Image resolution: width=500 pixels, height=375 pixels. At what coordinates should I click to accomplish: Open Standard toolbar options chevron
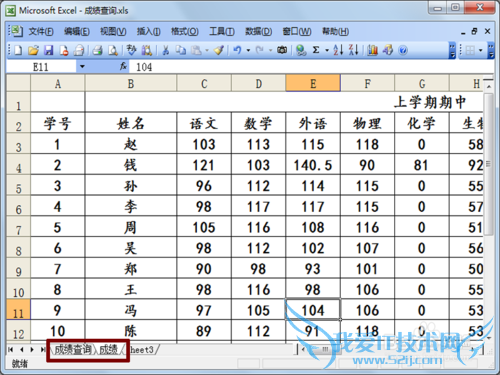point(452,50)
